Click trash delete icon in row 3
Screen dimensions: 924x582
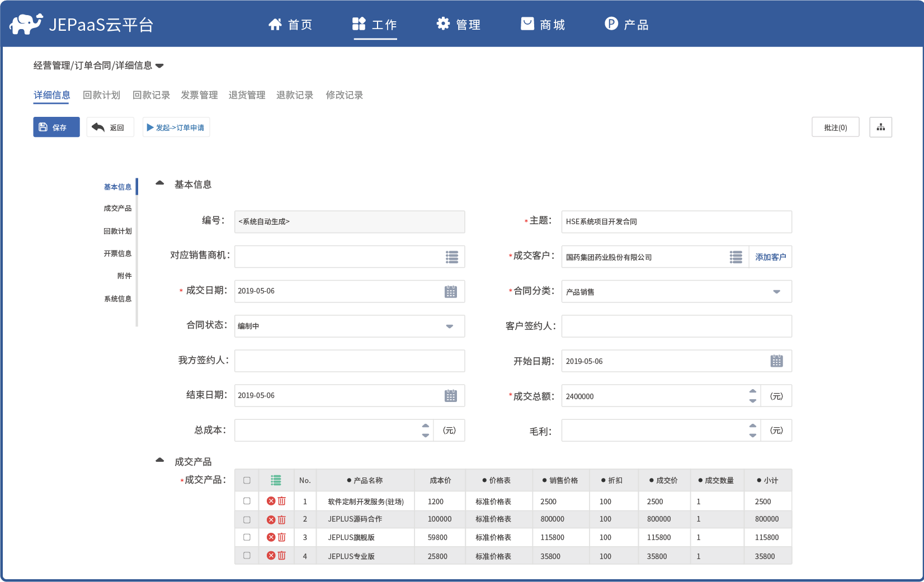point(282,537)
